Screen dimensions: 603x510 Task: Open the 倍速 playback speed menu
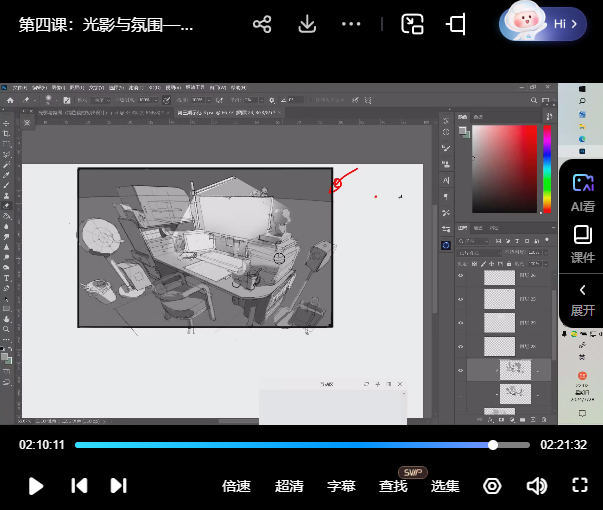236,486
